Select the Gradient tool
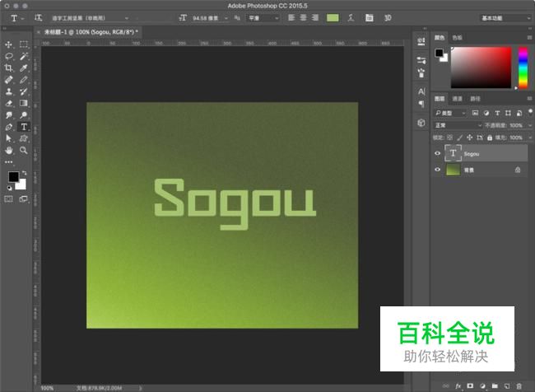 (x=24, y=103)
